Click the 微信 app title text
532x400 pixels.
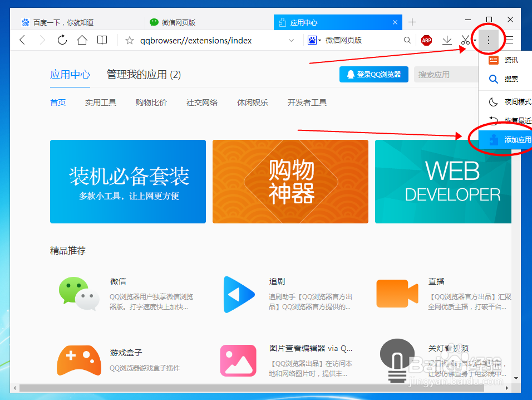118,281
